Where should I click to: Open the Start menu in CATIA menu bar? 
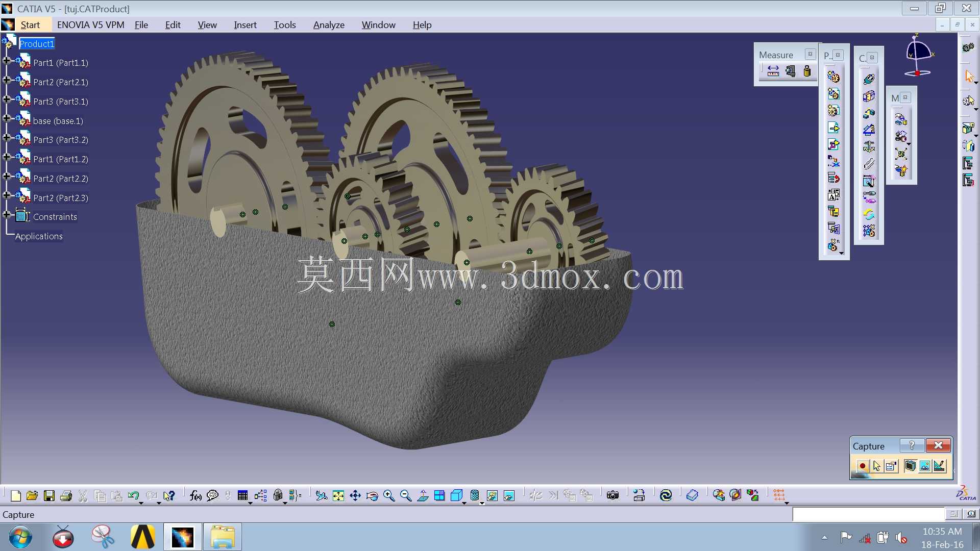pos(30,25)
